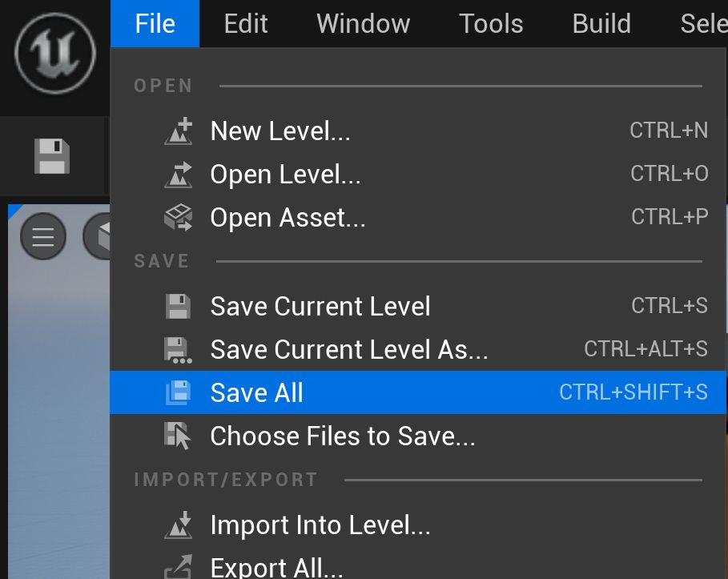The height and width of the screenshot is (579, 728).
Task: Select Export All... menu entry
Action: (x=276, y=567)
